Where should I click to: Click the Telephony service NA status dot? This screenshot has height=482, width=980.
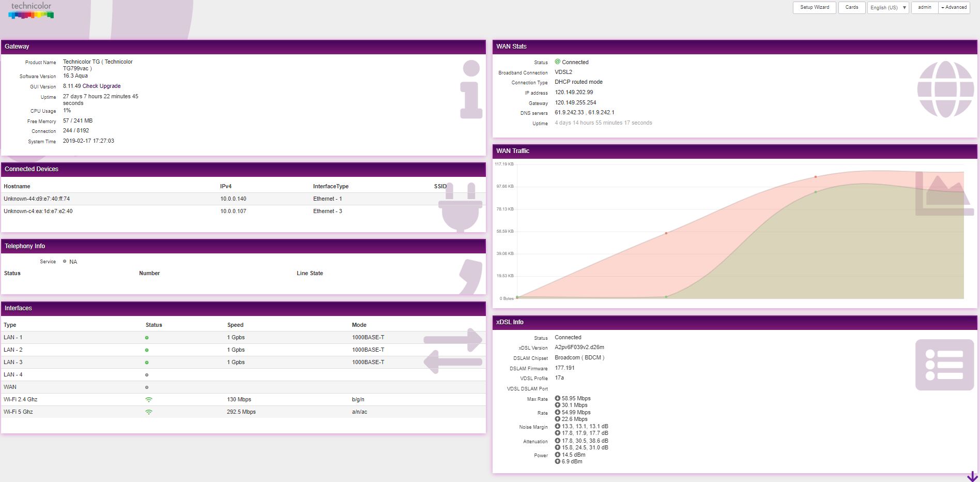65,261
